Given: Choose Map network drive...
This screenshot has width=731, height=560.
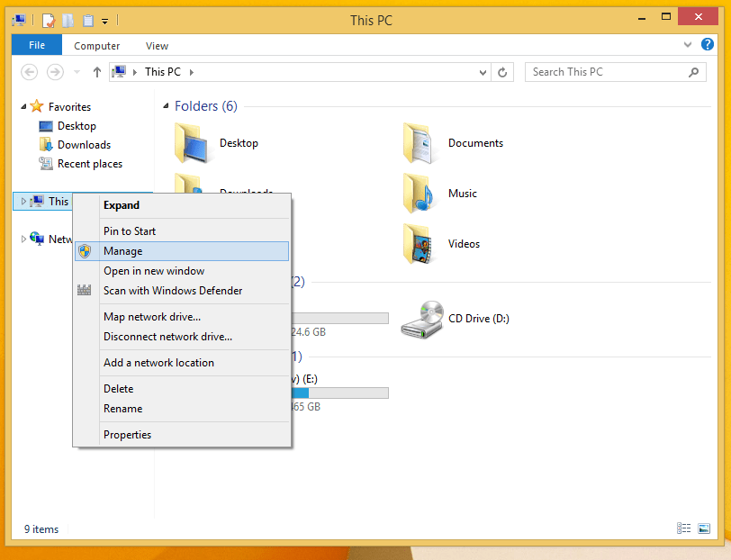Looking at the screenshot, I should 182,317.
